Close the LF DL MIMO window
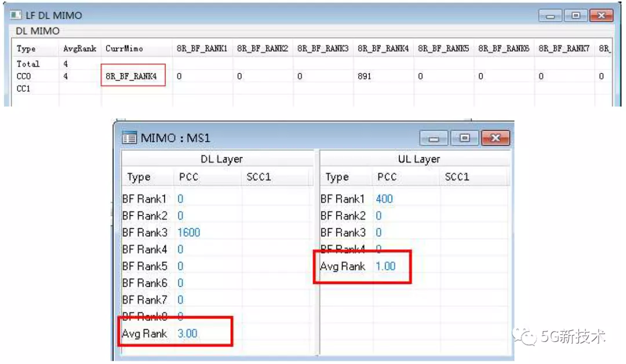This screenshot has width=626, height=364. point(601,16)
